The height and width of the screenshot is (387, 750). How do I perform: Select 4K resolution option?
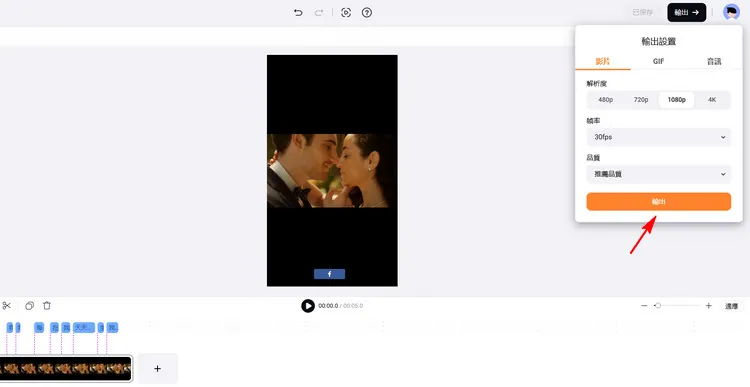(712, 100)
